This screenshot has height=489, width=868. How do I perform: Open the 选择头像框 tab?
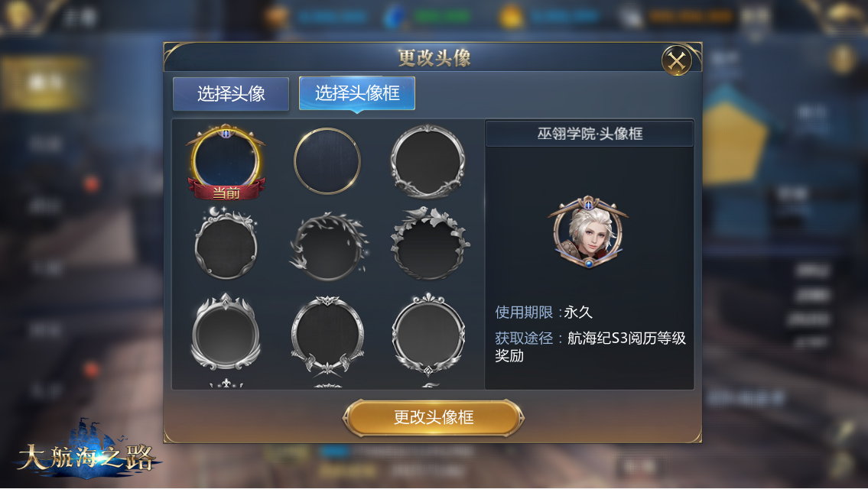click(x=357, y=93)
